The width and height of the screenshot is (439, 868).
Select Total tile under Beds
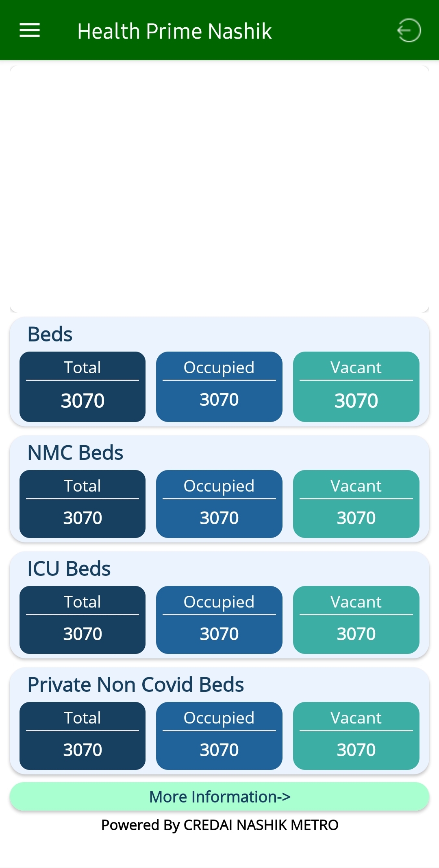point(83,387)
